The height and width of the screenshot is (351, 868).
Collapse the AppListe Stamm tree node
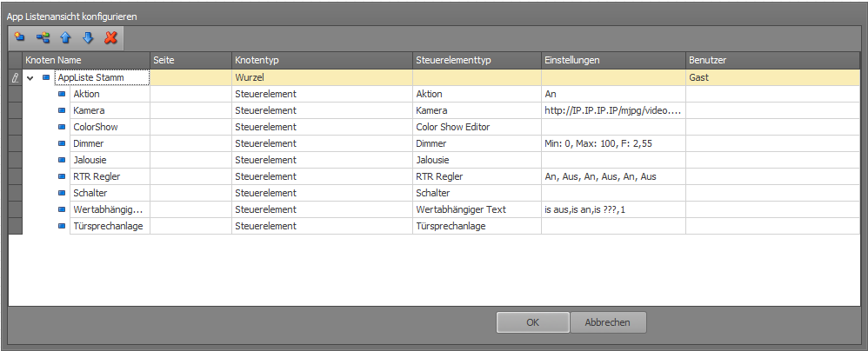(30, 78)
